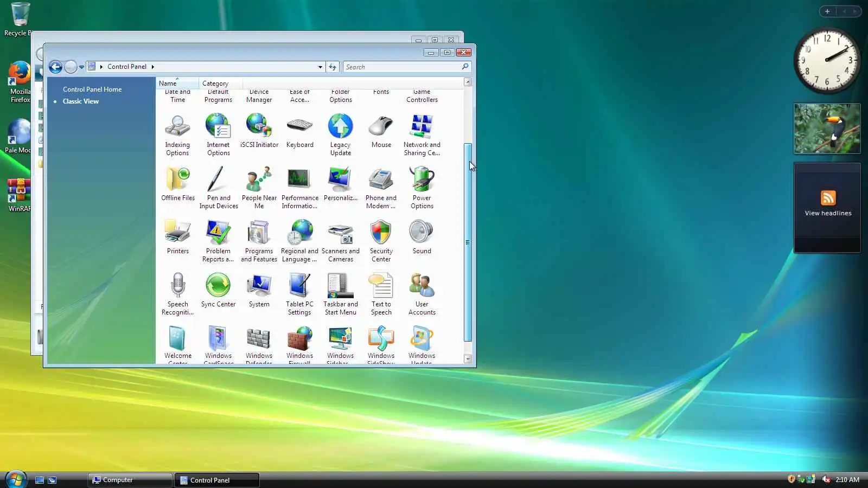Open Performance Information applet

(300, 189)
